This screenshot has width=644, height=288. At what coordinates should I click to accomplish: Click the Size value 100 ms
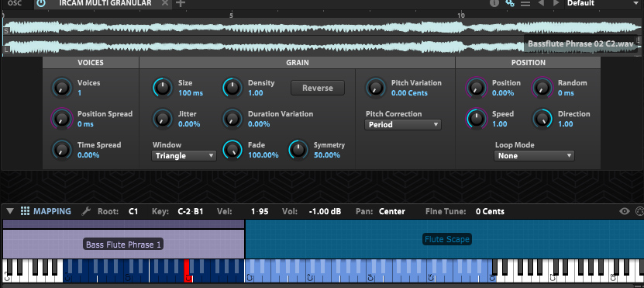[191, 93]
